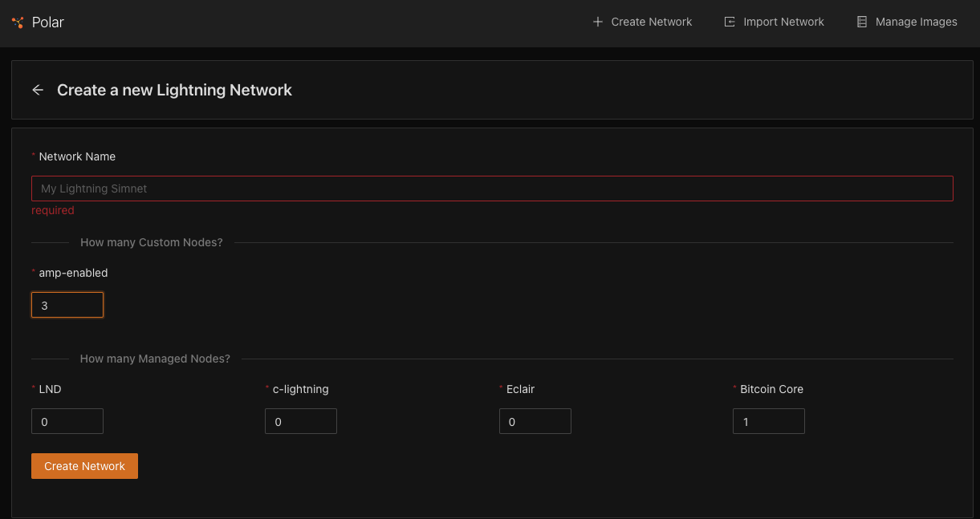Click the 'Bitcoin Core' field label
This screenshot has height=519, width=980.
pos(771,389)
